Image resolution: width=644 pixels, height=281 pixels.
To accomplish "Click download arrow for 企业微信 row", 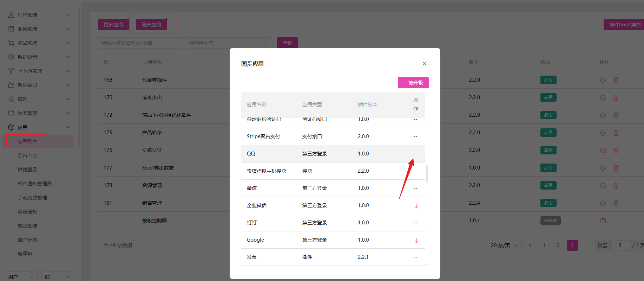I will (416, 206).
